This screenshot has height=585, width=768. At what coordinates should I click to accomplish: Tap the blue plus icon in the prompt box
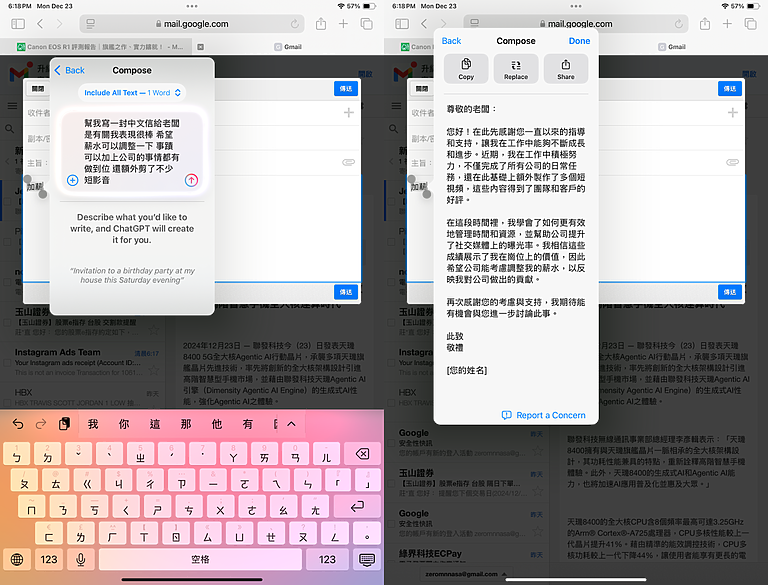72,180
